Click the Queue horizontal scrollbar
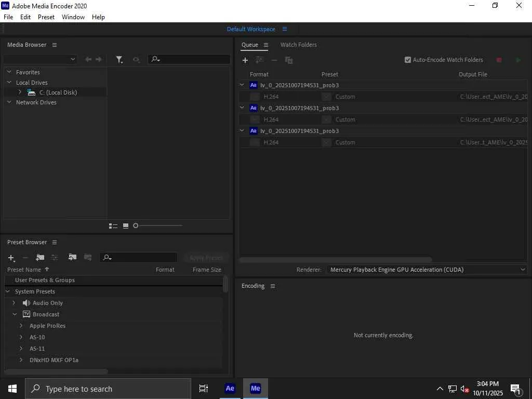532x399 pixels. pos(336,260)
